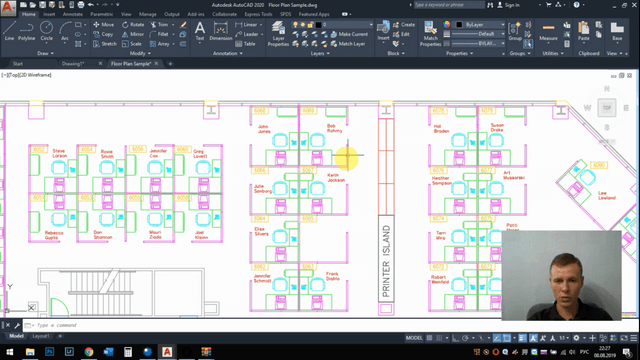Viewport: 640px width, 360px height.
Task: Toggle clean screen mode in status bar
Action: coord(624,338)
